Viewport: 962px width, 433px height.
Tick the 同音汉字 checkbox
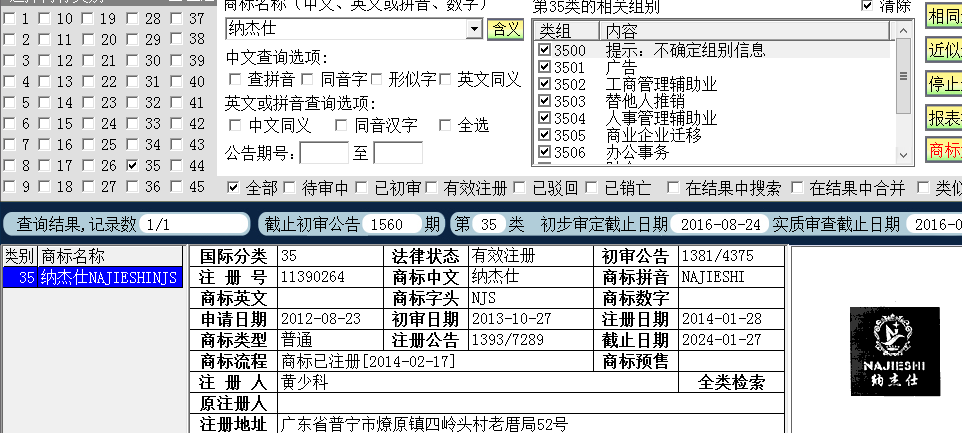click(341, 125)
